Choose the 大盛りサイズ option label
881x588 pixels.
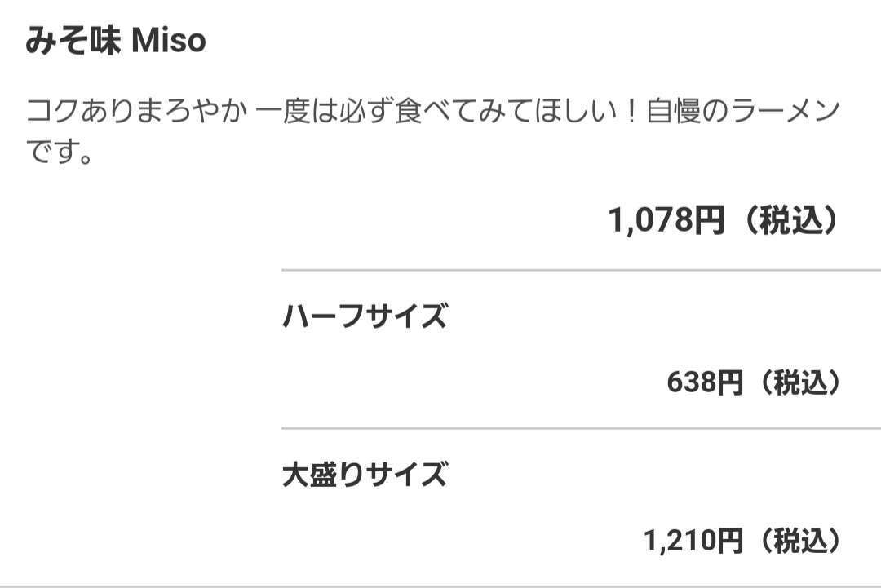[365, 474]
